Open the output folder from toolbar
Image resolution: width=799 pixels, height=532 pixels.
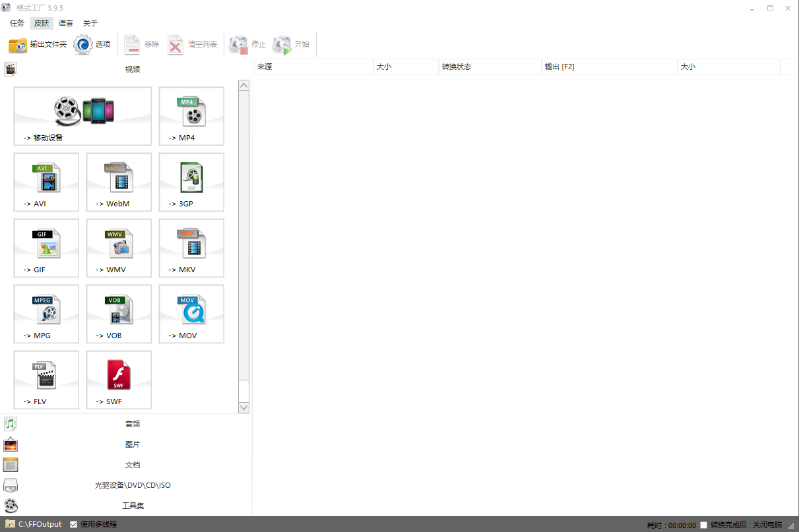point(38,45)
